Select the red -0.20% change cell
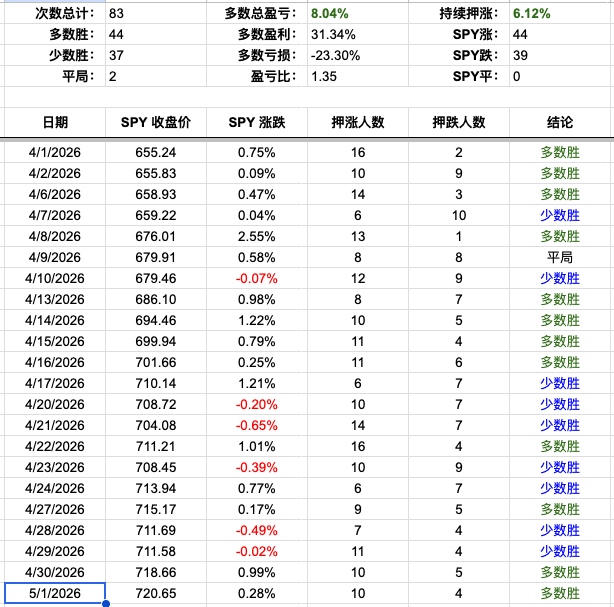This screenshot has height=607, width=614. 257,404
